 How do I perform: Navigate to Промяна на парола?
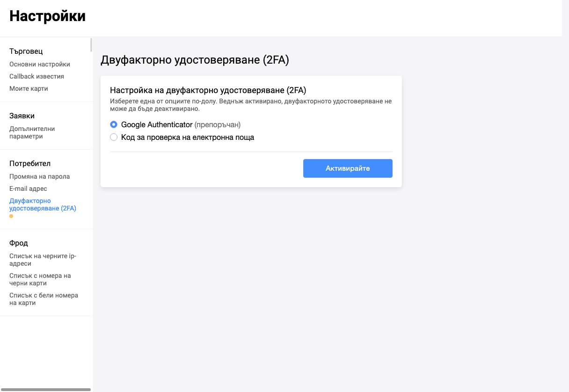tap(39, 176)
